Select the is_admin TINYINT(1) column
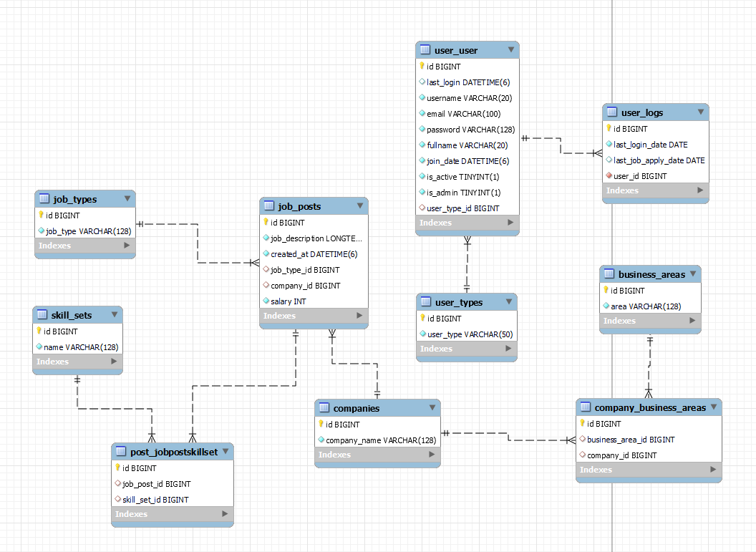756x552 pixels. (467, 193)
